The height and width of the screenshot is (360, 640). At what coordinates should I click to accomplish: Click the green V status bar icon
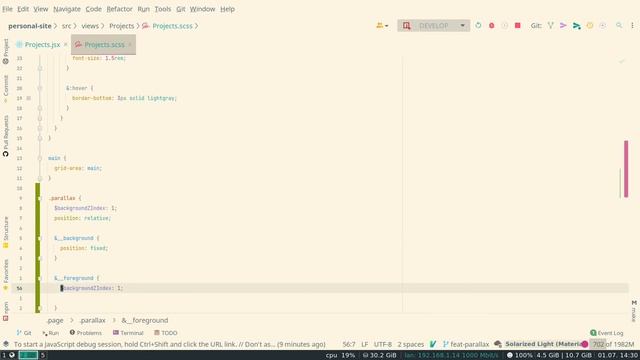pyautogui.click(x=433, y=344)
